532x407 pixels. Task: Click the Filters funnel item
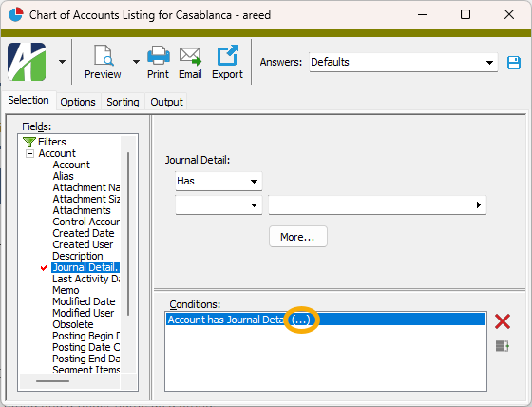[x=44, y=142]
